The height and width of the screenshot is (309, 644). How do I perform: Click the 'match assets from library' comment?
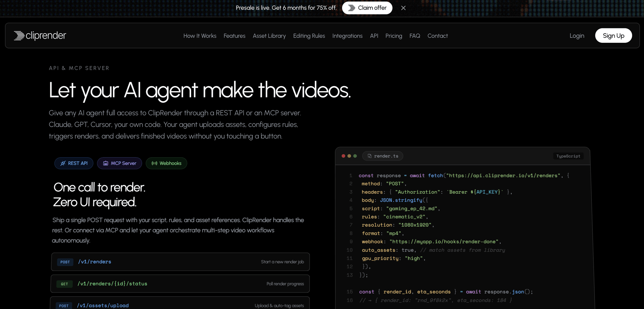463,250
